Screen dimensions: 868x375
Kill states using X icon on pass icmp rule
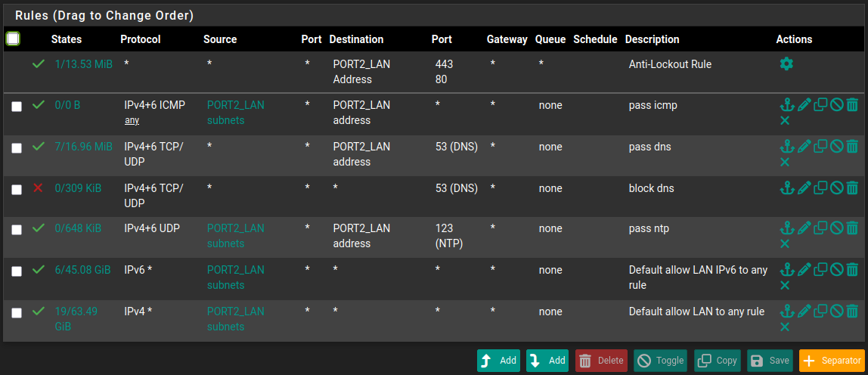[785, 121]
